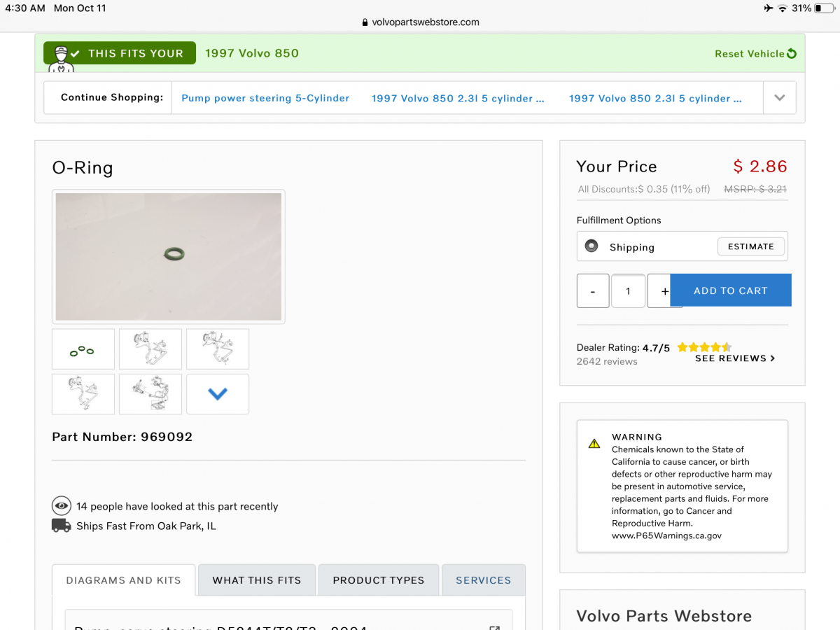Open Pump power steering 5-Cylinder link
The width and height of the screenshot is (840, 630).
(x=265, y=98)
